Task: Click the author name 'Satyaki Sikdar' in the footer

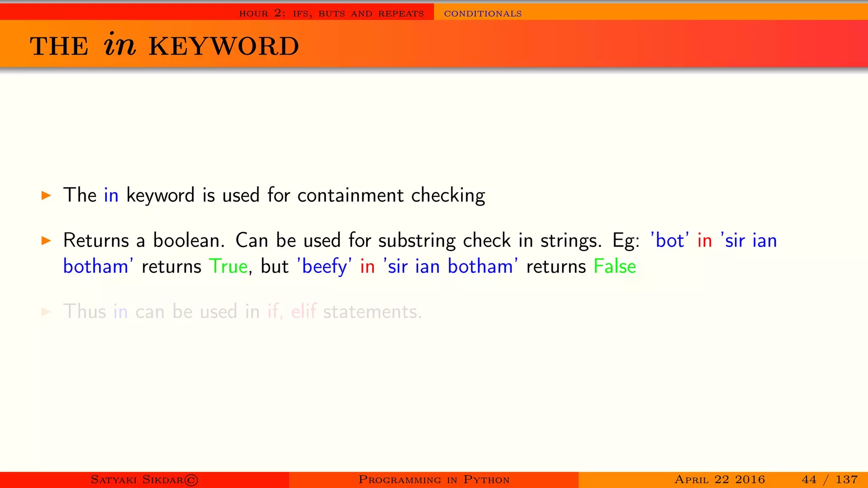Action: click(144, 480)
